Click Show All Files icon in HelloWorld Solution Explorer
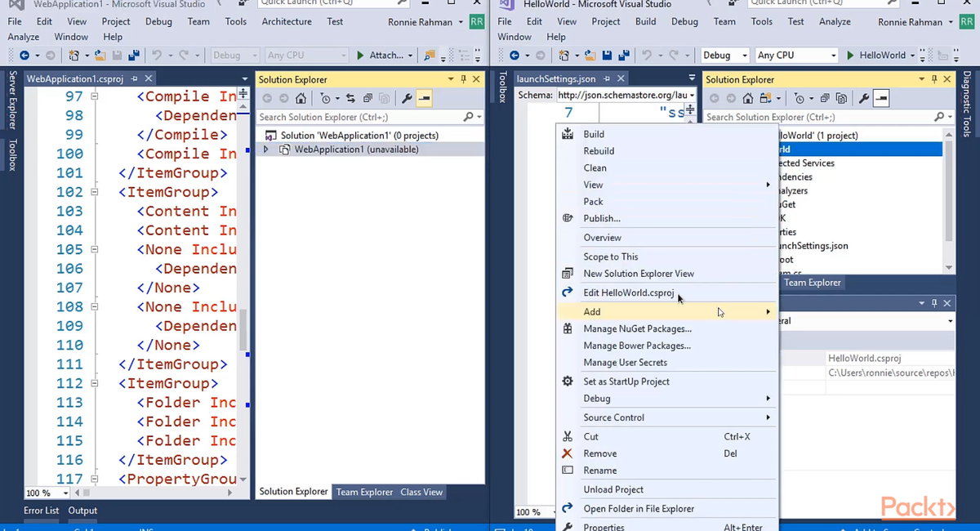980x531 pixels. 842,98
